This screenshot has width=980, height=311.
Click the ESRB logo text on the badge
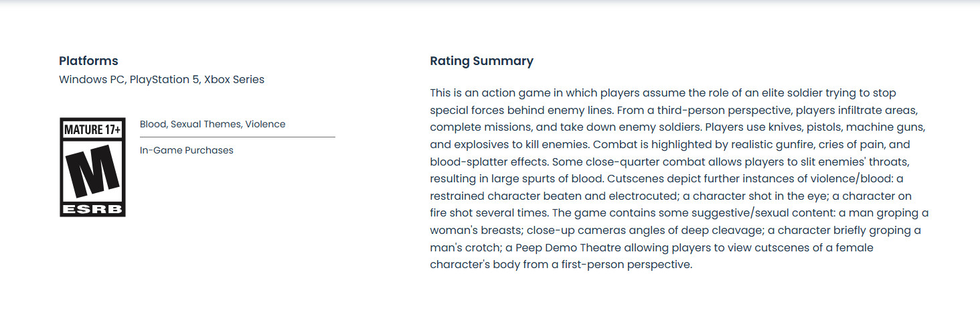tap(92, 210)
